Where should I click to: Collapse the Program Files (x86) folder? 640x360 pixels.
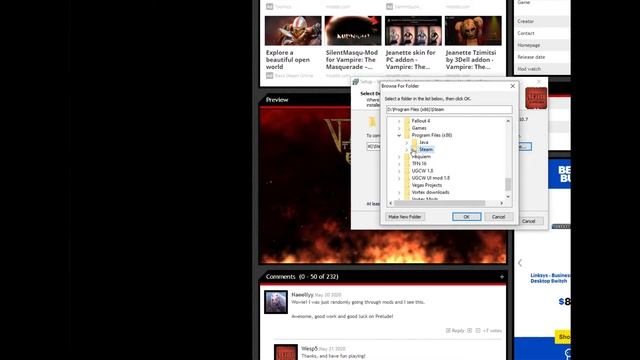[x=399, y=135]
